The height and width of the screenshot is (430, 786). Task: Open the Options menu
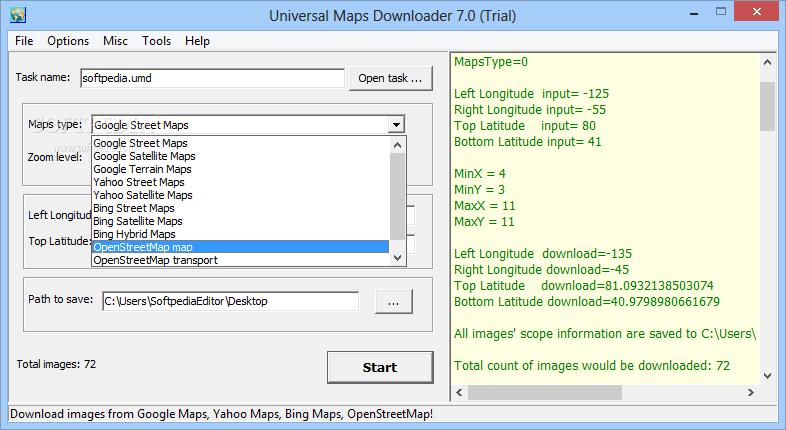tap(68, 41)
